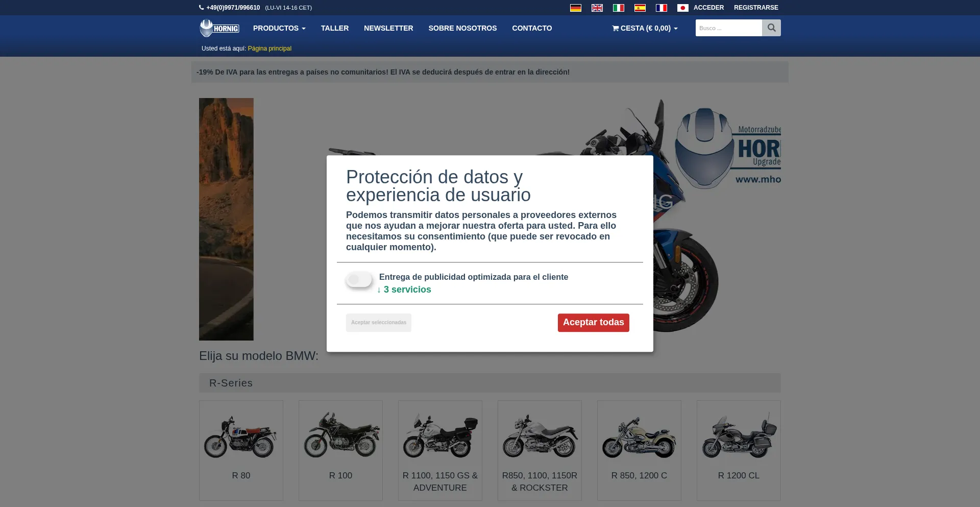Select the R 100 motorcycle thumbnail
Screen dimensions: 980x507
(x=340, y=436)
